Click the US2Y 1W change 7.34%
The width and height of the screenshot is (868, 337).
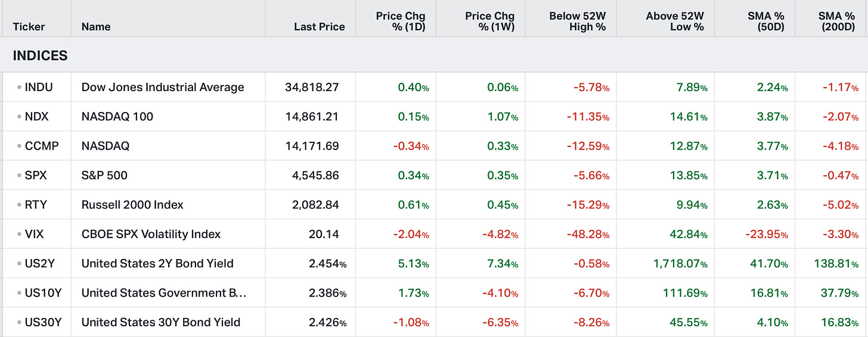(503, 264)
